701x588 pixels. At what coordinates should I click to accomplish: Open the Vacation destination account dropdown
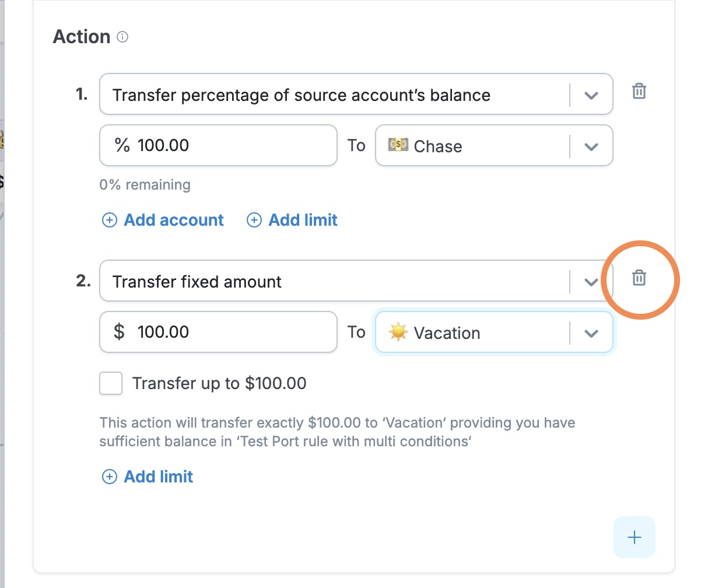coord(591,333)
